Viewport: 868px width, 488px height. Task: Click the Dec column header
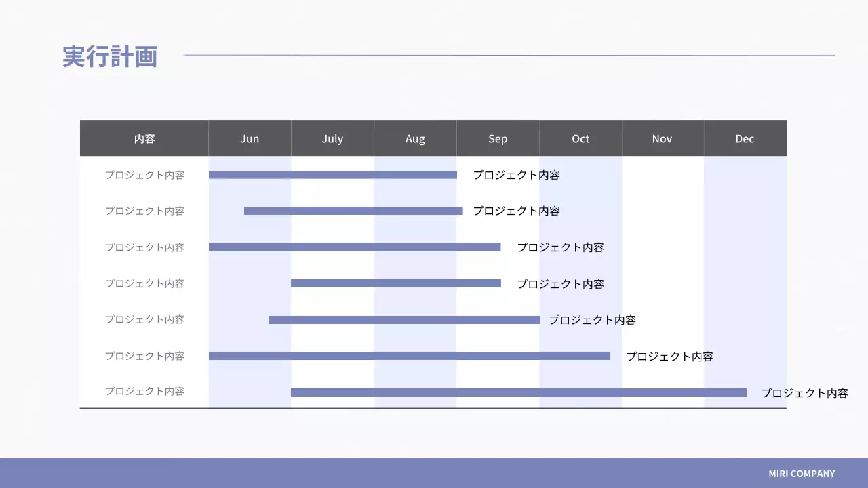[745, 138]
